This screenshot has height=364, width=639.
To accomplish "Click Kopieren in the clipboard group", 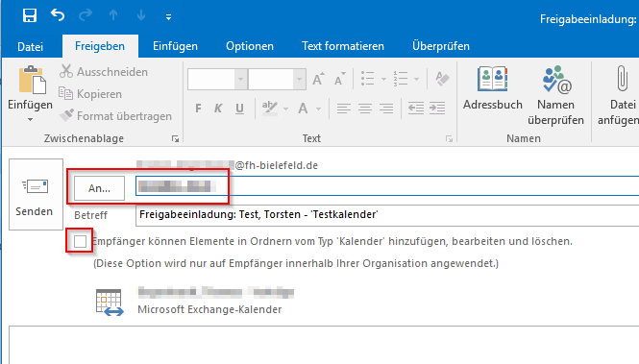I will pyautogui.click(x=90, y=94).
